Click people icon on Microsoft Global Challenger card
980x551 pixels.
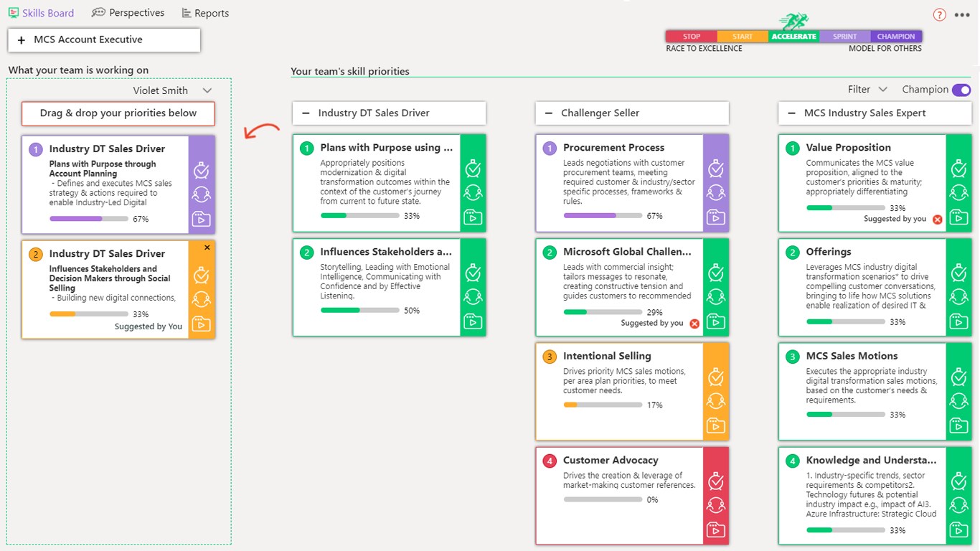715,297
